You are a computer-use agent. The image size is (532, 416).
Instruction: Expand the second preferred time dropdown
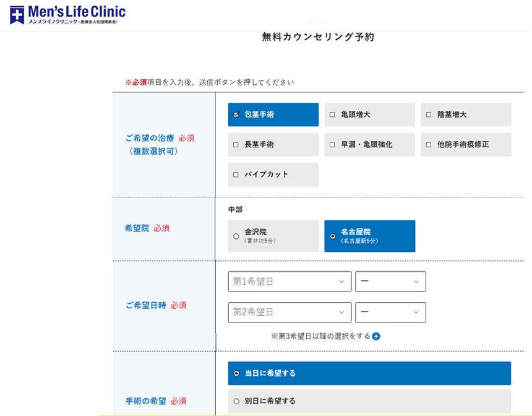click(390, 312)
